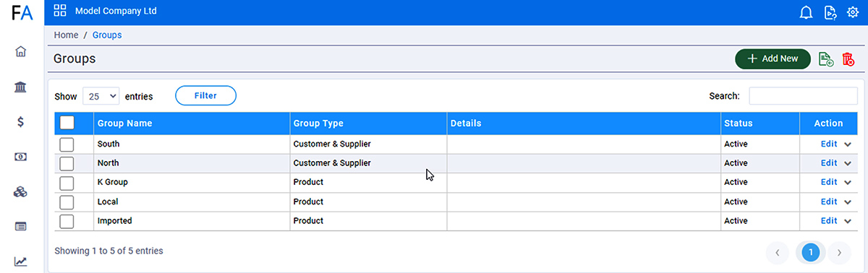The image size is (868, 273).
Task: Tick the select-all header checkbox
Action: pos(67,123)
